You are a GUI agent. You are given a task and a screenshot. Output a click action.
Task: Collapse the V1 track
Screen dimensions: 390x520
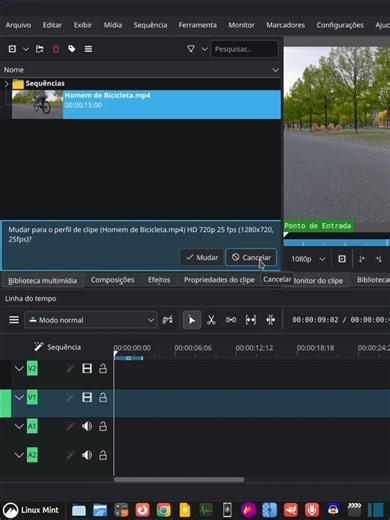(19, 397)
